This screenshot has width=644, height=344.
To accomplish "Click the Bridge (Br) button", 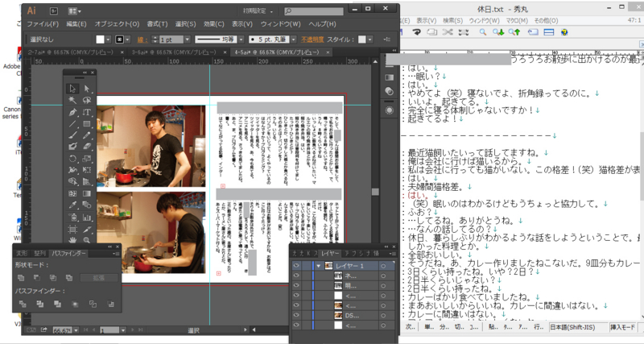I will [53, 11].
